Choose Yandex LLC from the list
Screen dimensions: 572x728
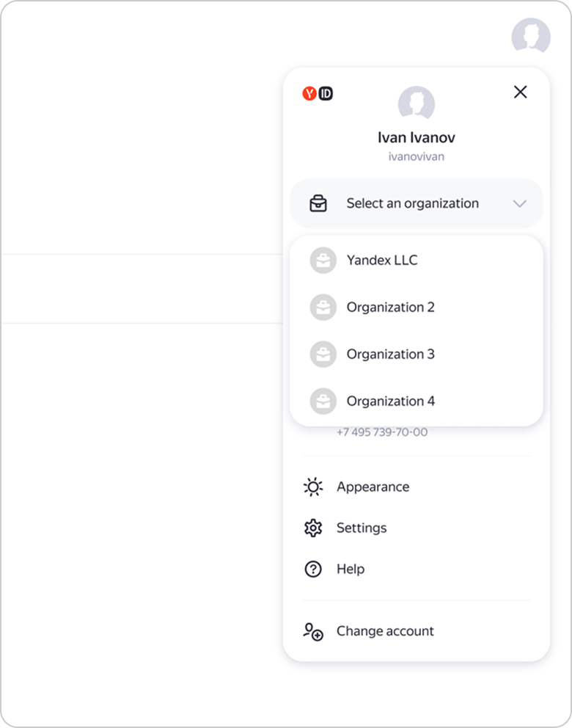[x=382, y=261]
